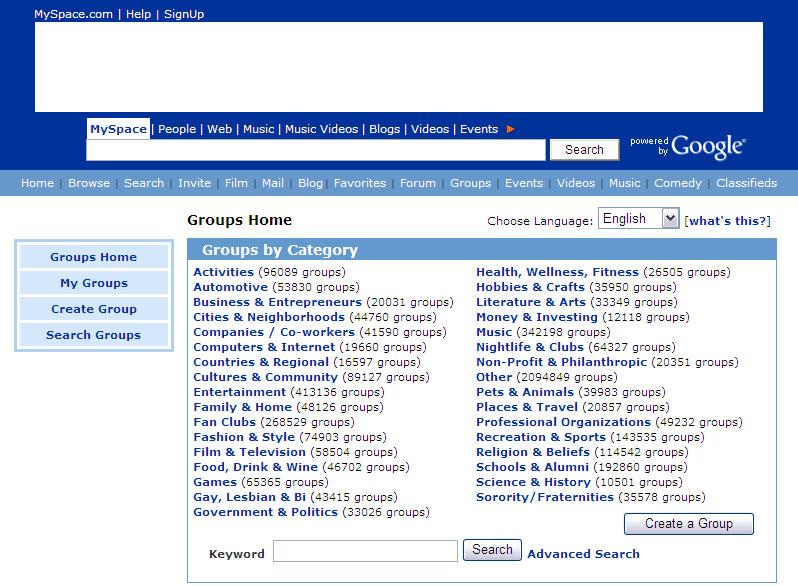Switch search scope to Music Videos
The image size is (798, 586).
click(x=321, y=129)
